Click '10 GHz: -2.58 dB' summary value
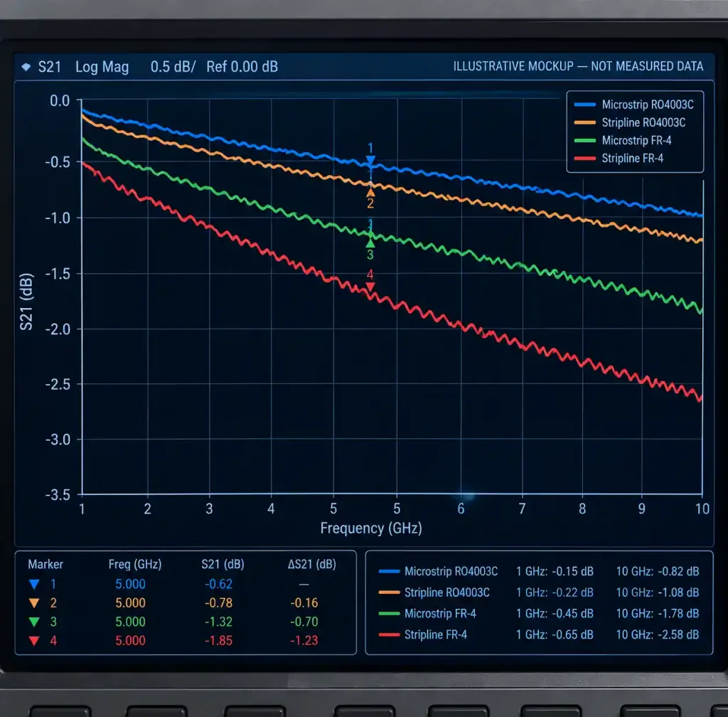 pos(658,634)
